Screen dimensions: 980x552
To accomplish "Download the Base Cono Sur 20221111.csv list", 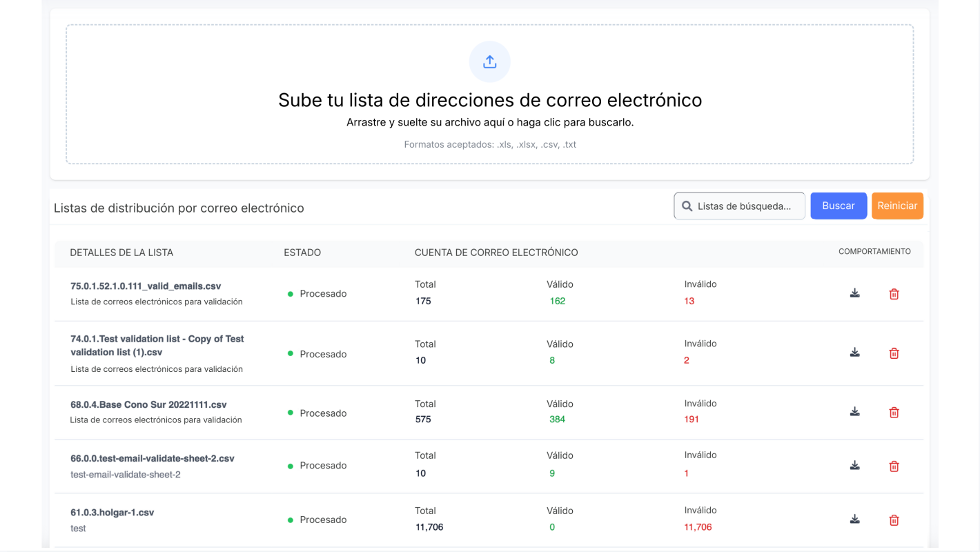I will tap(854, 412).
